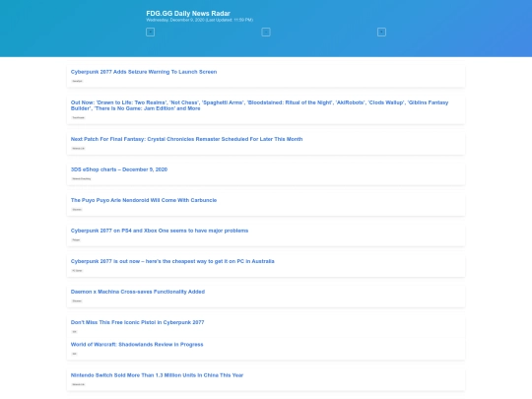Click the source tag under the Crystal Chronicles headline
Image resolution: width=532 pixels, height=399 pixels.
click(79, 148)
